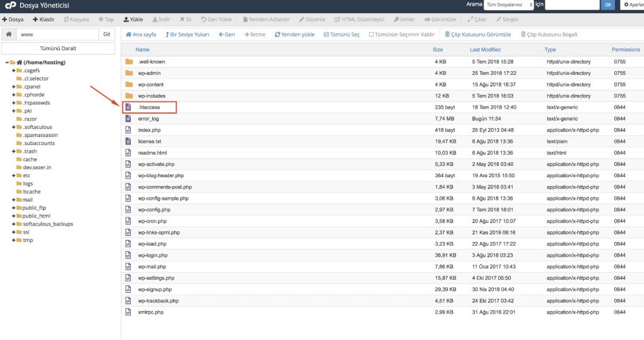
Task: Create a new file with Dosya
Action: tap(13, 19)
